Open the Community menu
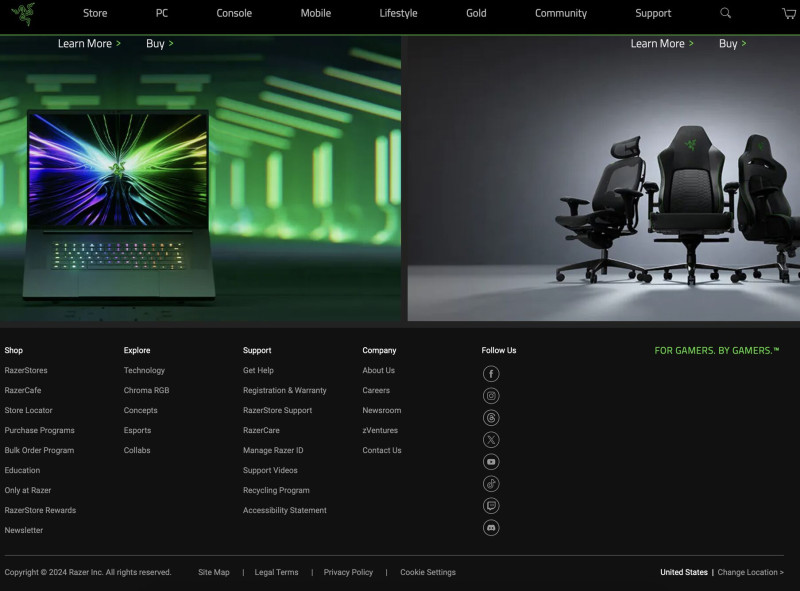Viewport: 800px width, 591px height. point(561,13)
